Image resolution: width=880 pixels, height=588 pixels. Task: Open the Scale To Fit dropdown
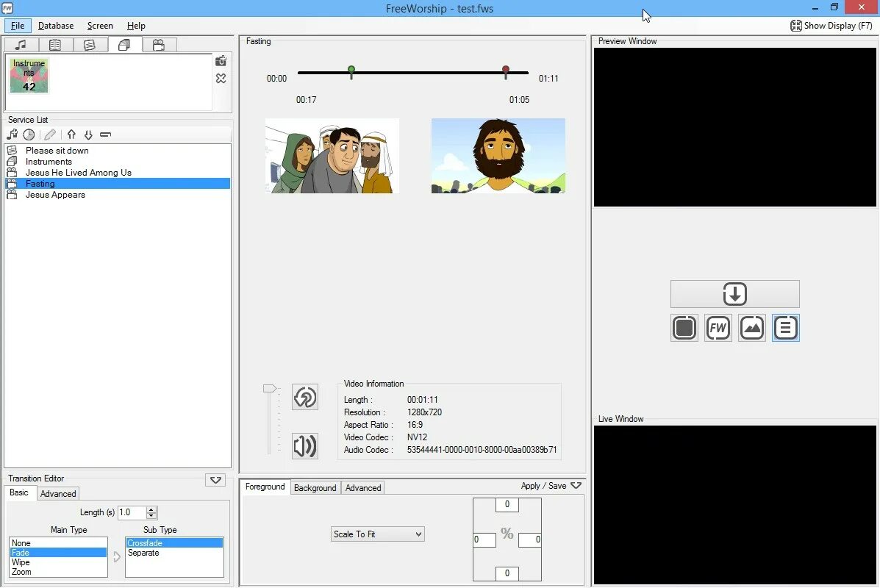click(x=378, y=534)
